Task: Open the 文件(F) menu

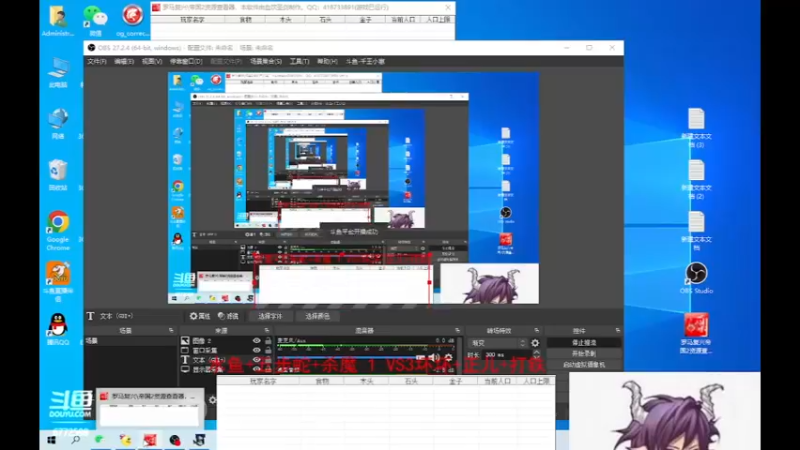Action: pyautogui.click(x=96, y=61)
